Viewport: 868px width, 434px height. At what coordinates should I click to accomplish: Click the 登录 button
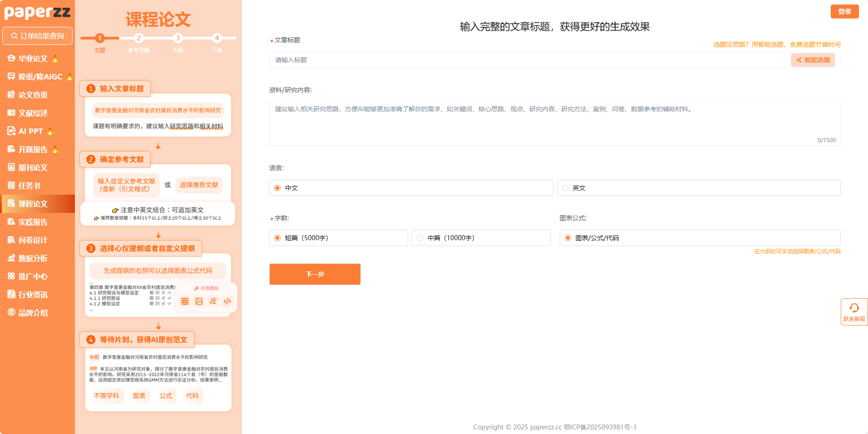coord(844,11)
